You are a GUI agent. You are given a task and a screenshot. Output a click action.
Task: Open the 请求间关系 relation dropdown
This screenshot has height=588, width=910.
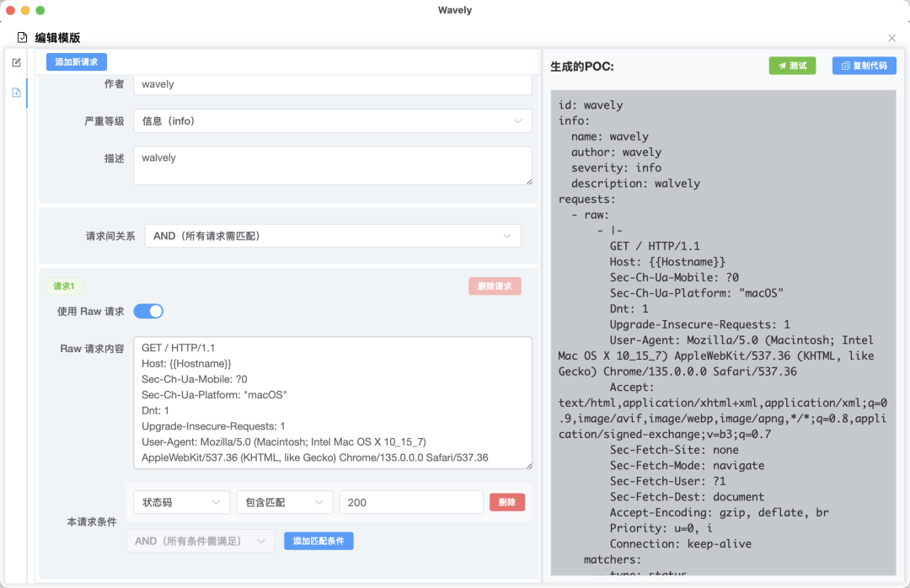(333, 236)
